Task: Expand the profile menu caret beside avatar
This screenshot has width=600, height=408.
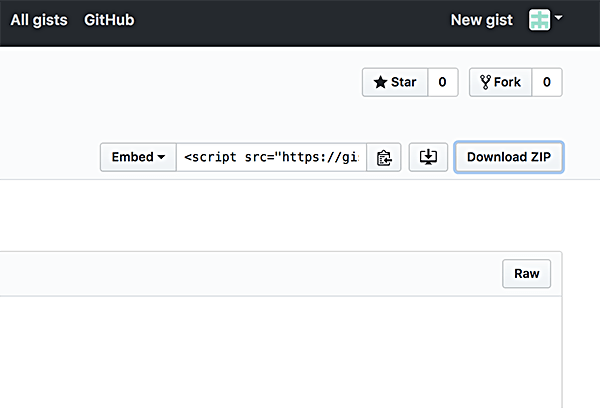Action: click(558, 19)
